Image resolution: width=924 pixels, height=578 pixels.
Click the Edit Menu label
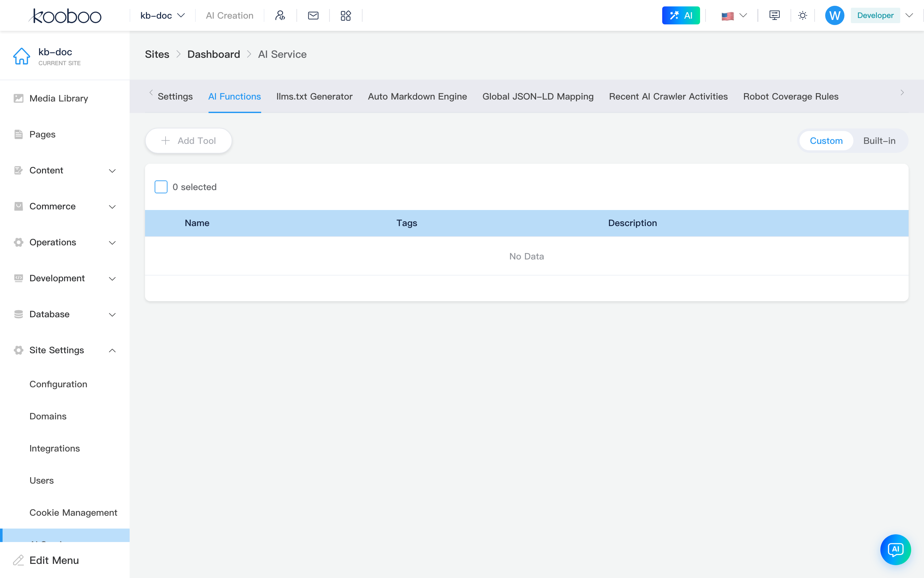pos(54,560)
